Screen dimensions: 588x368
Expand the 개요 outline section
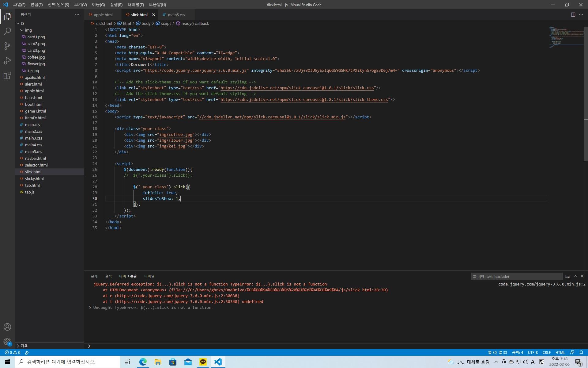pyautogui.click(x=49, y=346)
